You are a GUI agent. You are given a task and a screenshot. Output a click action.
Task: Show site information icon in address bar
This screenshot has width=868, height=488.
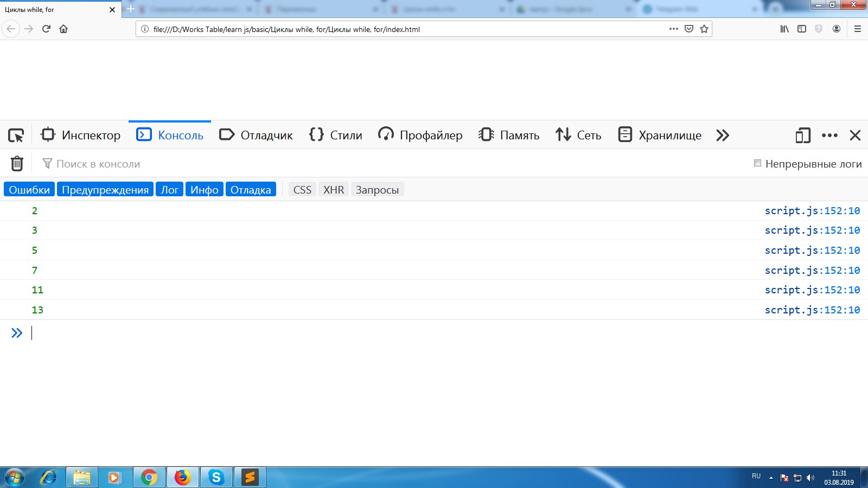click(x=145, y=29)
